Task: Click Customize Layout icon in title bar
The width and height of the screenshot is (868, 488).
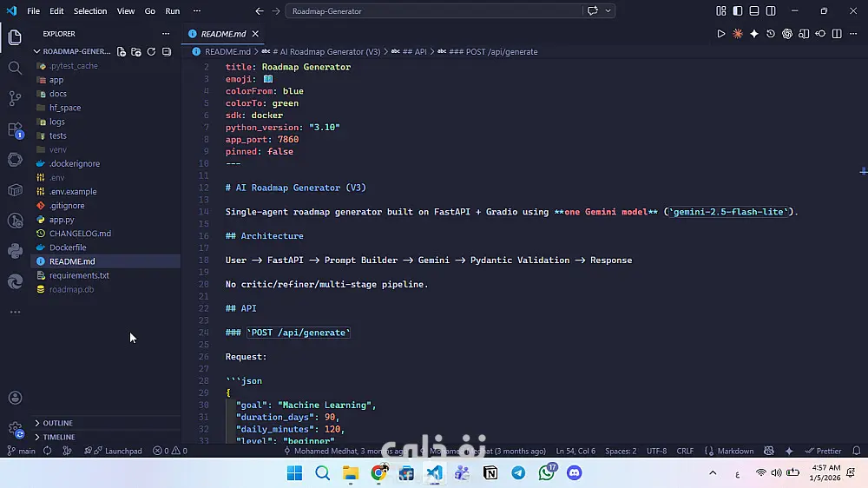Action: pos(720,11)
